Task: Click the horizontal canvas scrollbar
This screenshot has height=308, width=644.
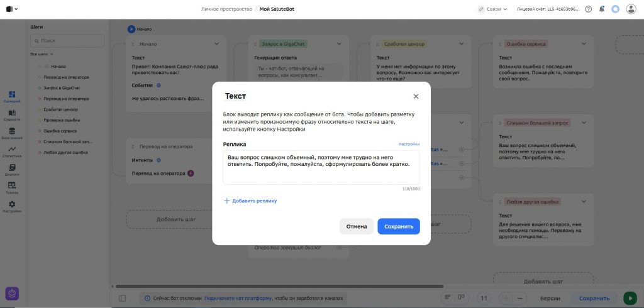Action: (x=279, y=286)
